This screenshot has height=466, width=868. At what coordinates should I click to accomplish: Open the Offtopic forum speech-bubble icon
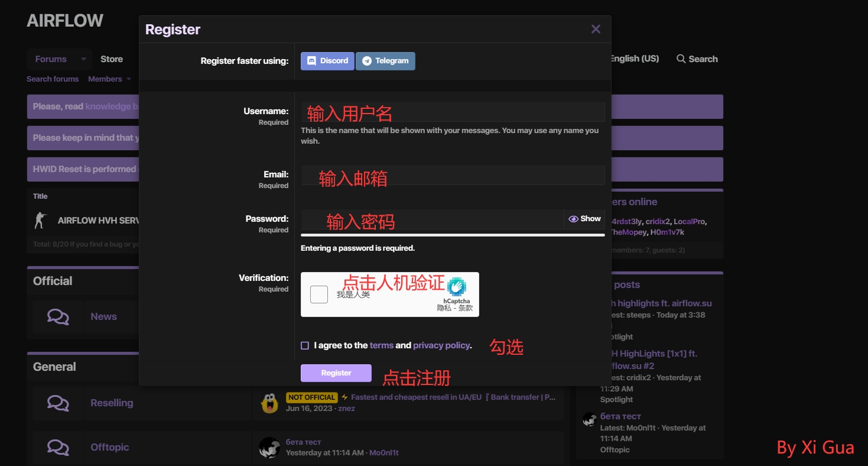(x=58, y=447)
